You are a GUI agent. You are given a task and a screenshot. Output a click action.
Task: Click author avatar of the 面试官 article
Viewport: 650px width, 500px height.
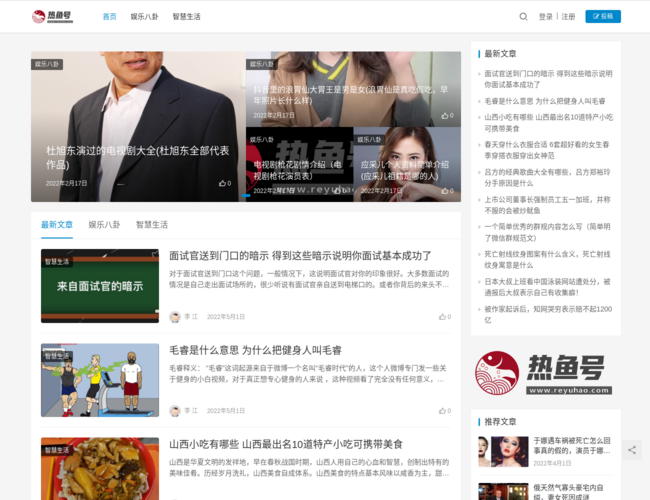pyautogui.click(x=175, y=316)
